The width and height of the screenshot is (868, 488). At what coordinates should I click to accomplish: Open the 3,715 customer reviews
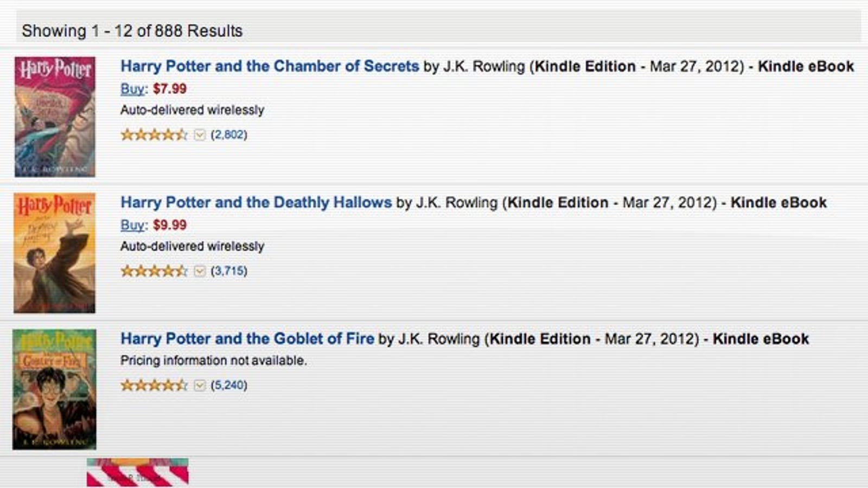click(x=229, y=271)
